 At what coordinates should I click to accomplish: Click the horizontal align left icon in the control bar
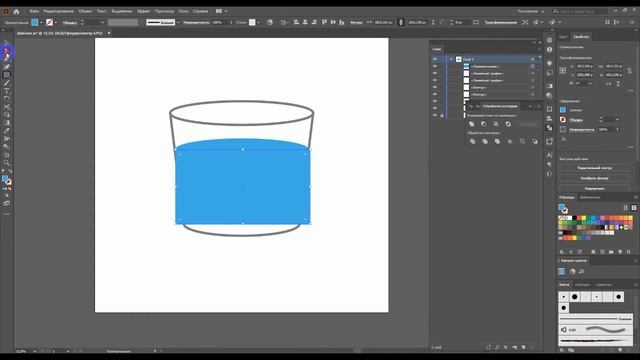[296, 22]
